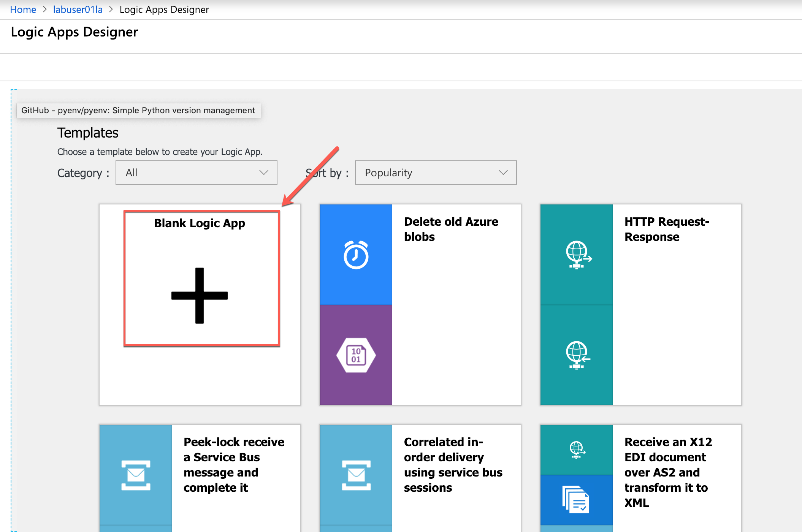The image size is (802, 532).
Task: Click the upper globe icon on HTTP Request-Response
Action: [579, 255]
